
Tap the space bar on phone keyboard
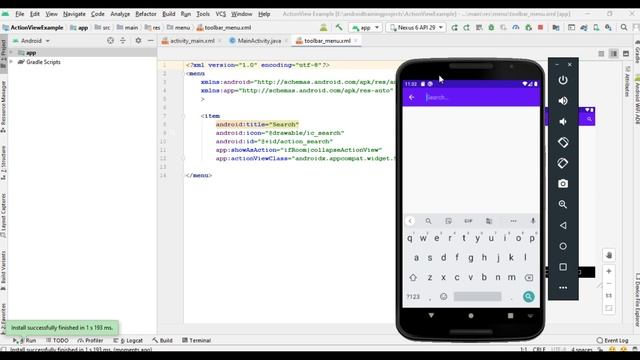(x=477, y=296)
